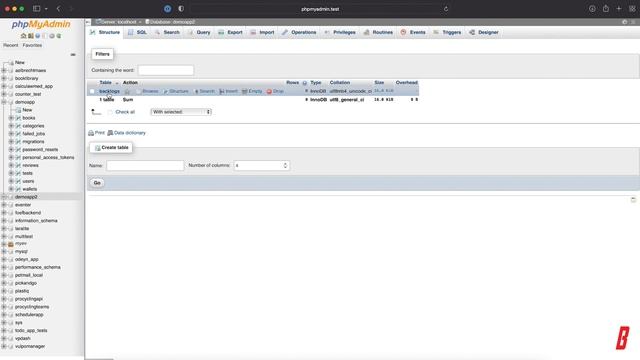Viewport: 640px width, 360px height.
Task: Open Safari tab overview icon
Action: [x=632, y=9]
